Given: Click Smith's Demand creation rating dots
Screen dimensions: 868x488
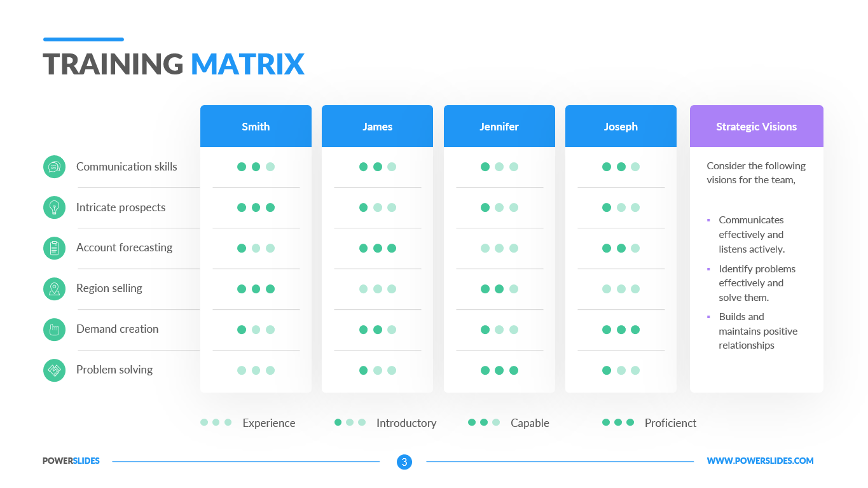Looking at the screenshot, I should pos(256,330).
